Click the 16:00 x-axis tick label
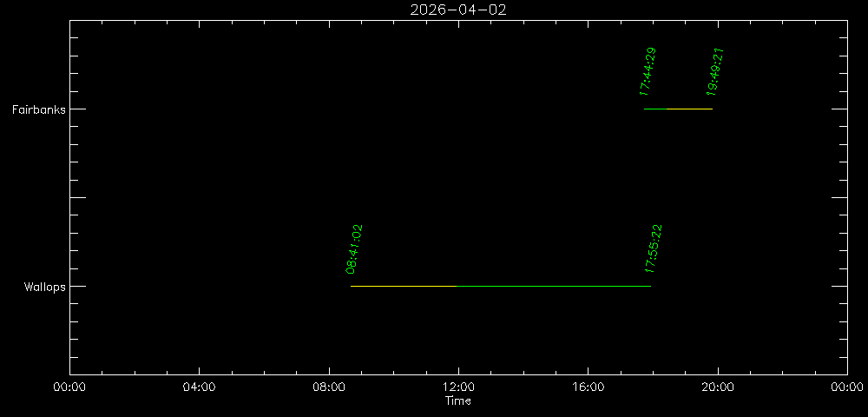 pos(589,387)
